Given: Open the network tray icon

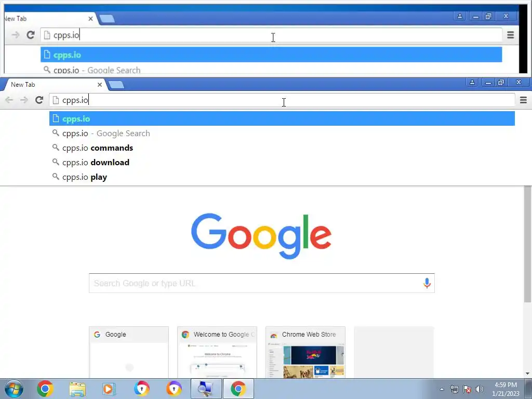Looking at the screenshot, I should pos(454,389).
